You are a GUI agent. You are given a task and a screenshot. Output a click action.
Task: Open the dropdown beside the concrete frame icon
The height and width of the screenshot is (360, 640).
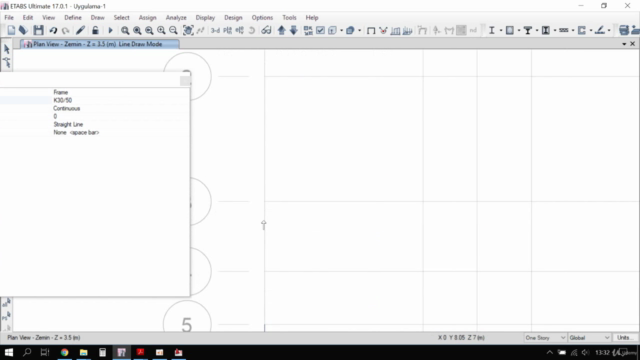point(519,31)
